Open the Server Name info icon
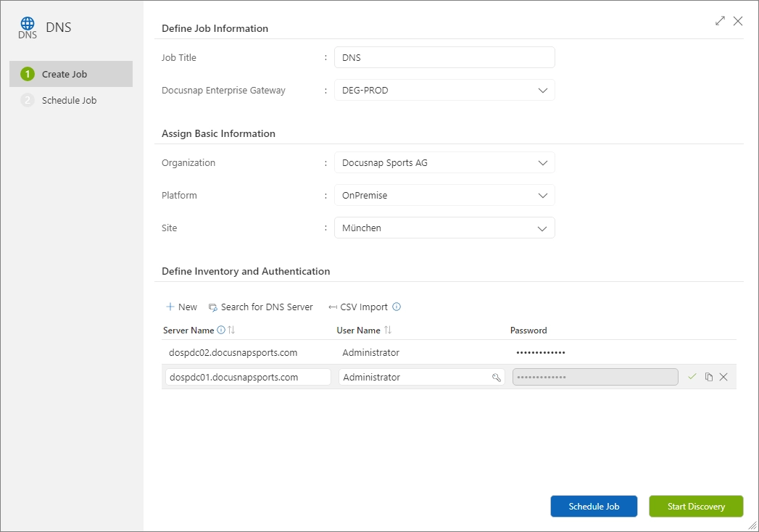759x532 pixels. click(220, 330)
